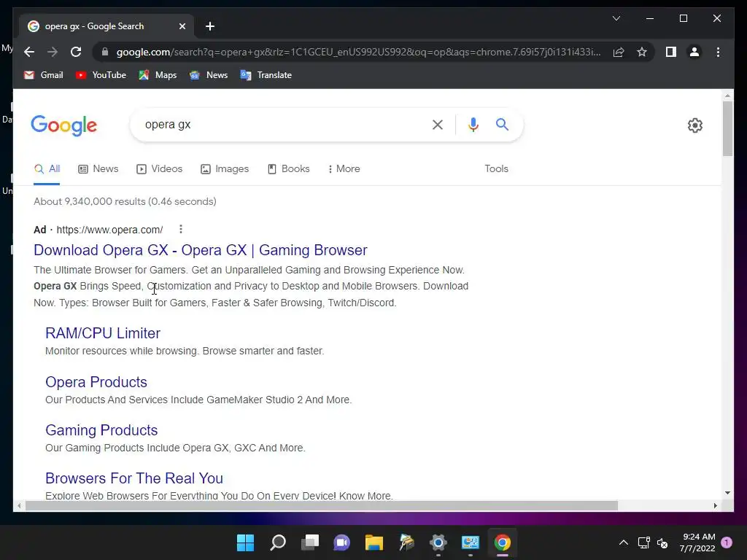The image size is (747, 560).
Task: Reload the Google search page
Action: 76,52
